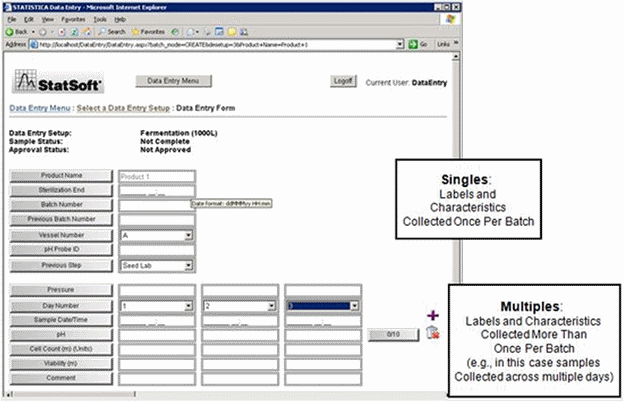This screenshot has width=624, height=402.
Task: Open the File menu
Action: pos(12,19)
